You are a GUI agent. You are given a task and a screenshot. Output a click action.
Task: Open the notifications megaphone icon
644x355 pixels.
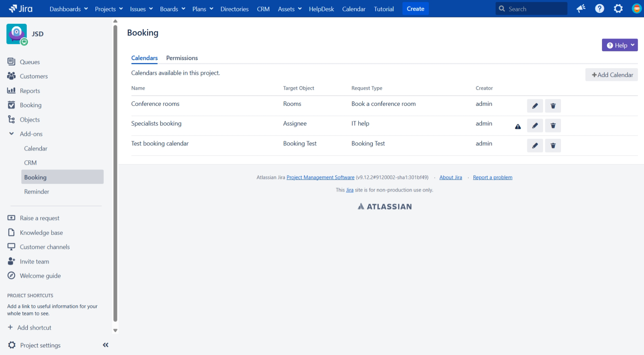[x=581, y=9]
